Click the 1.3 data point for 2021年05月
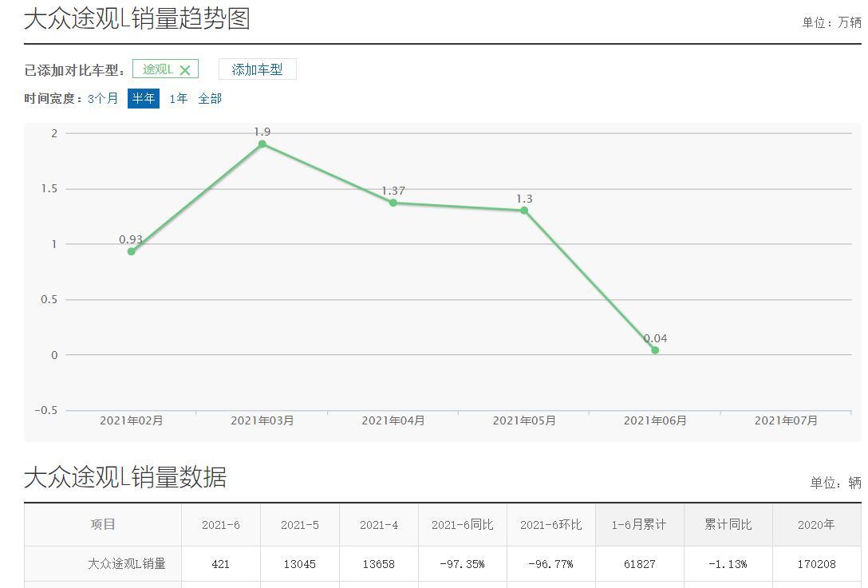The width and height of the screenshot is (868, 588). point(524,211)
